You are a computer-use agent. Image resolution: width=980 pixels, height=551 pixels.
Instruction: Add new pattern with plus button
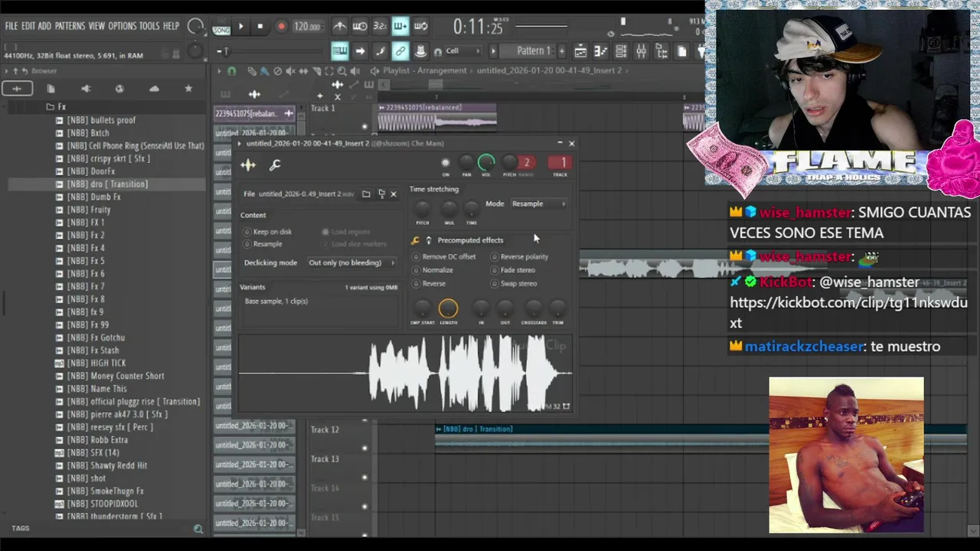(x=562, y=51)
